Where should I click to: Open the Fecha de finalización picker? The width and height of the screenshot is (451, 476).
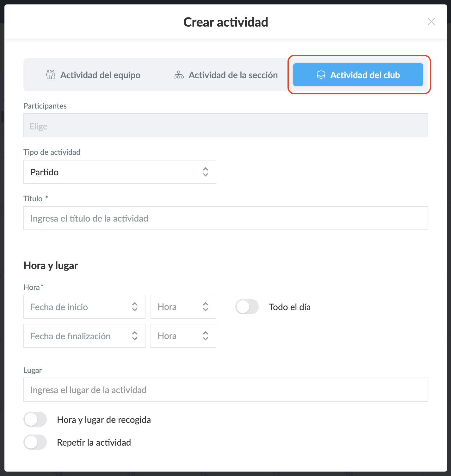[84, 336]
